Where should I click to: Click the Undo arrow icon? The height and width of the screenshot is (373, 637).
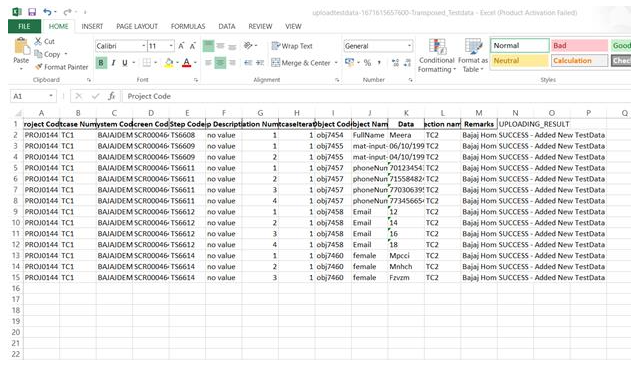48,12
